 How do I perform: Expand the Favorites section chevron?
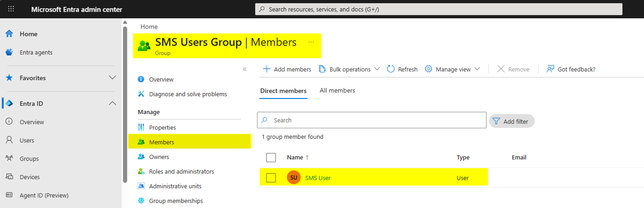coord(112,78)
